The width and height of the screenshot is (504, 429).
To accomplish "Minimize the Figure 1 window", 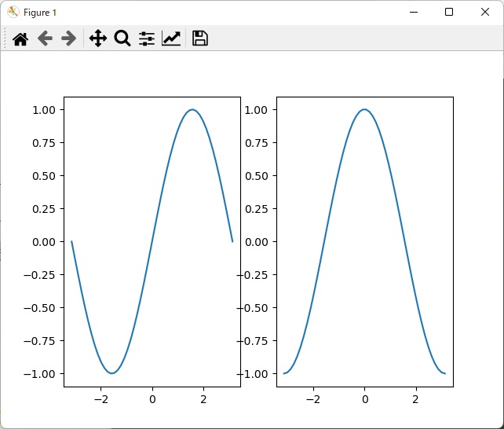I will point(413,13).
